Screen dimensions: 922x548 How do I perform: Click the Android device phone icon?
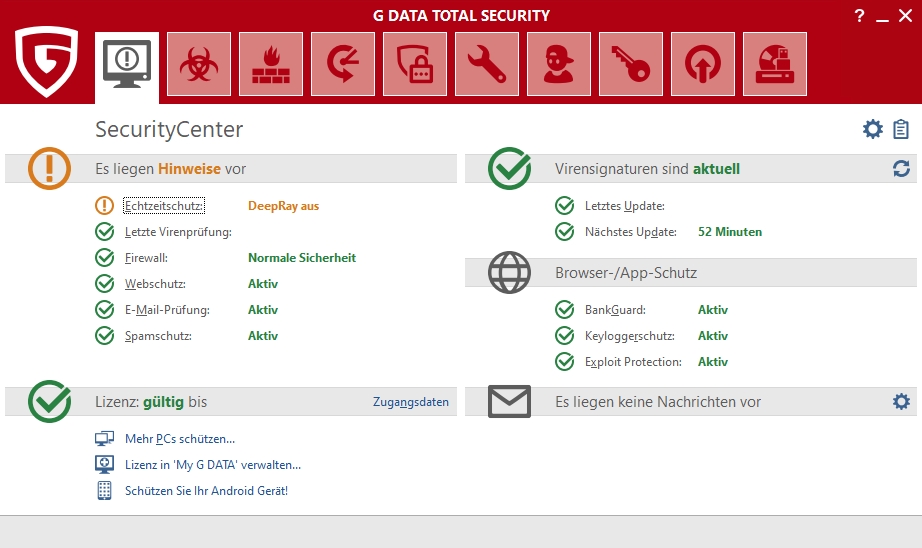coord(105,490)
